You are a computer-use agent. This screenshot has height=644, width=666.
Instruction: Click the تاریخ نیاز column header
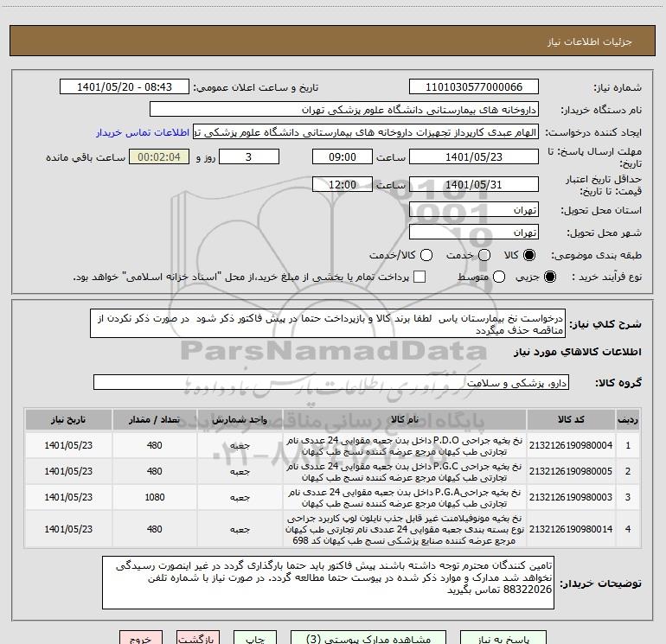coord(68,420)
